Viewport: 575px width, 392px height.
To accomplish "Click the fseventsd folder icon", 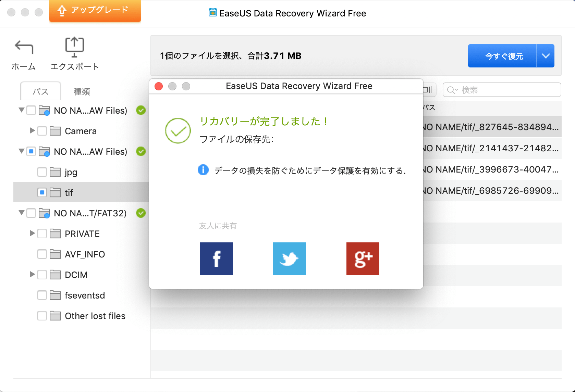I will point(55,295).
